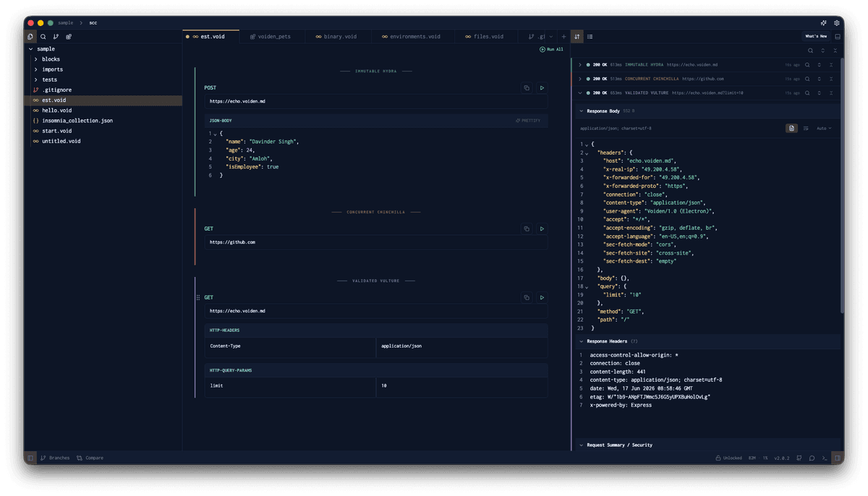868x496 pixels.
Task: Collapse Request Summary / Security section
Action: click(x=581, y=445)
